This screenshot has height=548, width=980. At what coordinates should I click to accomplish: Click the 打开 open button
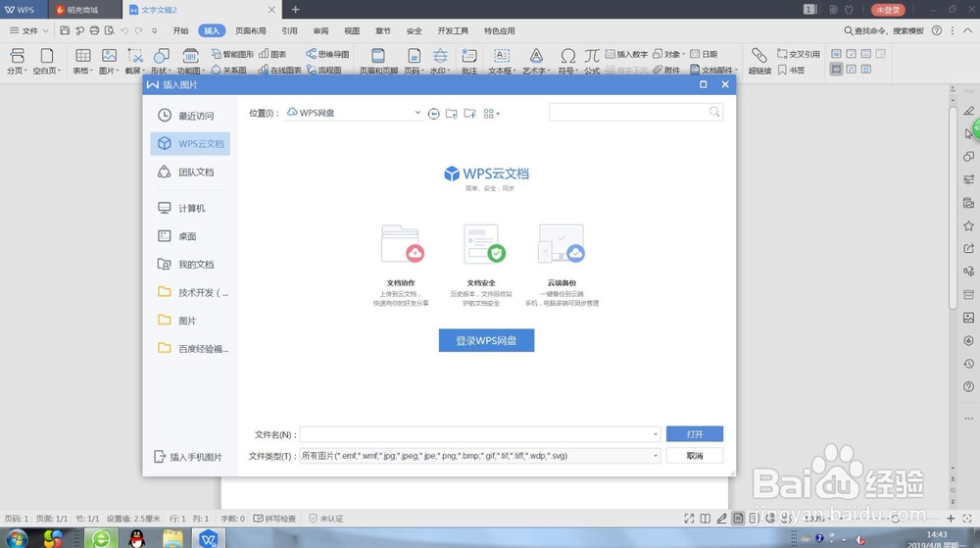[695, 434]
